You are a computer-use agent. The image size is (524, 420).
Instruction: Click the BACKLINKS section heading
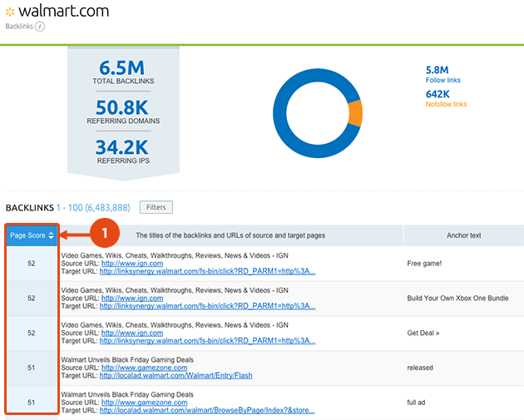click(30, 208)
